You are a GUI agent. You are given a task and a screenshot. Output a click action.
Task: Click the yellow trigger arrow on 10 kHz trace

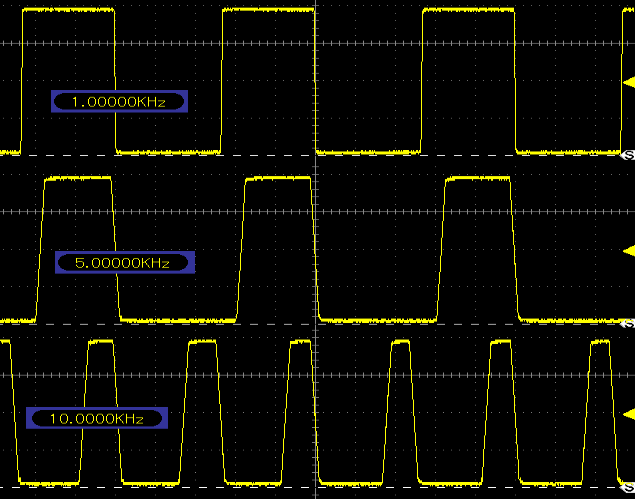(x=628, y=413)
